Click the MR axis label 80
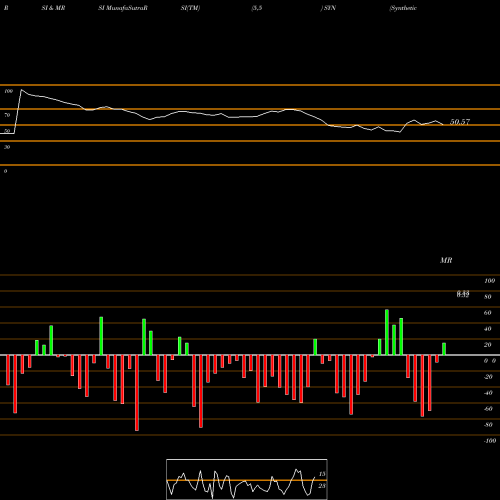This screenshot has width=500, height=500. pos(488,297)
